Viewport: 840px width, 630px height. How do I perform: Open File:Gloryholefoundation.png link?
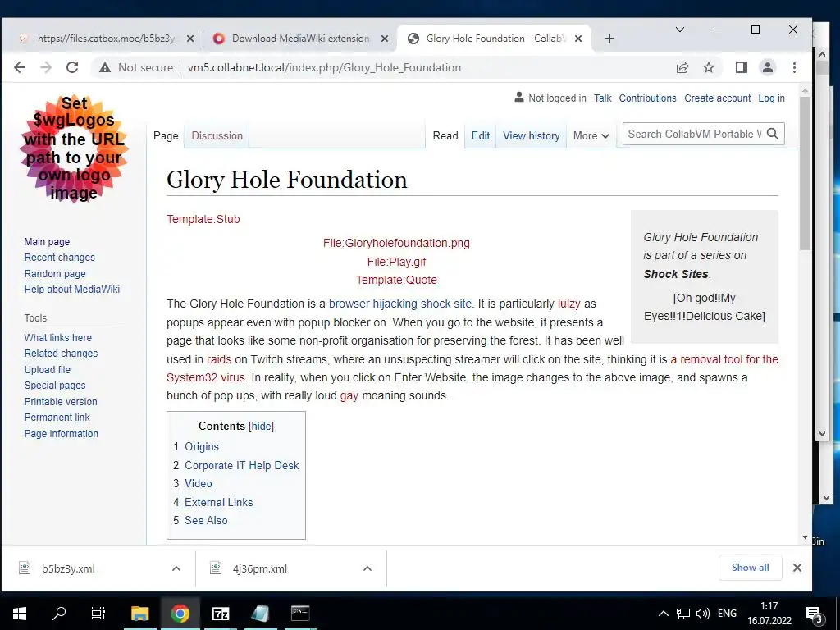396,243
